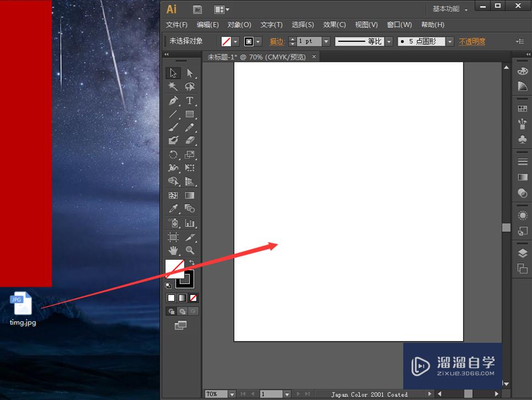This screenshot has height=400, width=532.
Task: Select the Direct Selection tool
Action: click(190, 73)
